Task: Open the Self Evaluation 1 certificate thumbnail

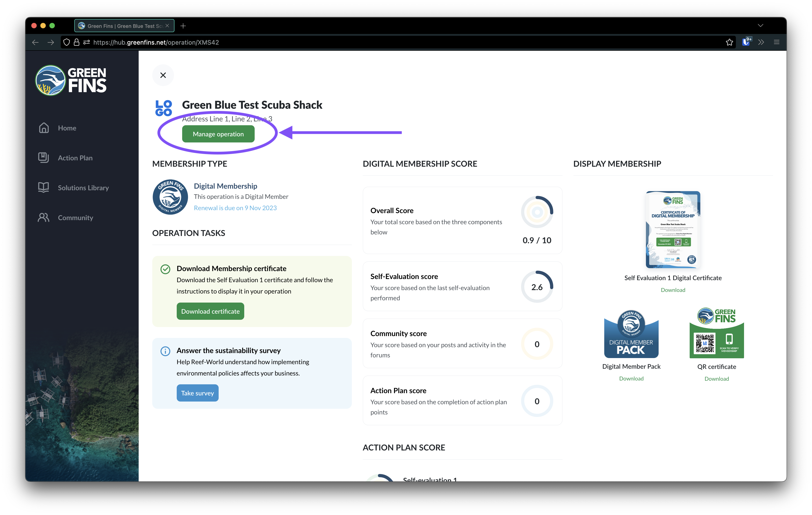Action: (673, 229)
